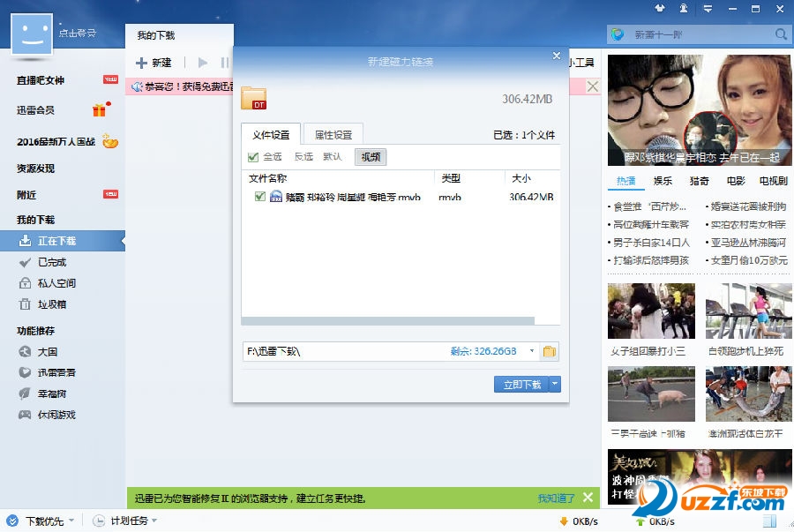Open 男子杀自家14口人 headline
Image resolution: width=794 pixels, height=532 pixels.
tap(651, 243)
